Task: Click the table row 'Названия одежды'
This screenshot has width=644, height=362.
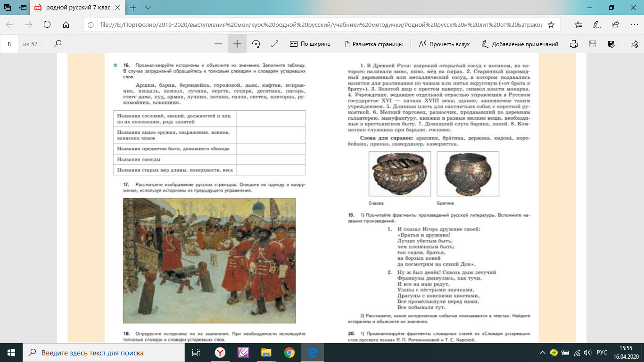Action: [x=210, y=159]
